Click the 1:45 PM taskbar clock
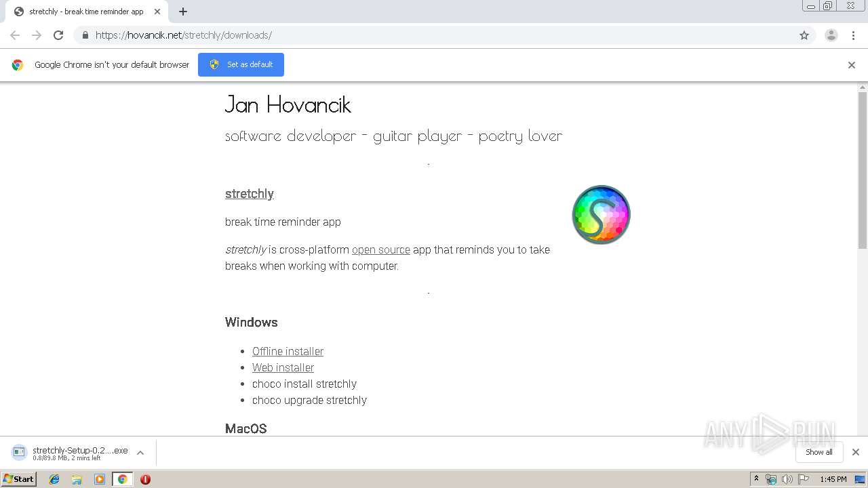868x488 pixels. point(833,479)
